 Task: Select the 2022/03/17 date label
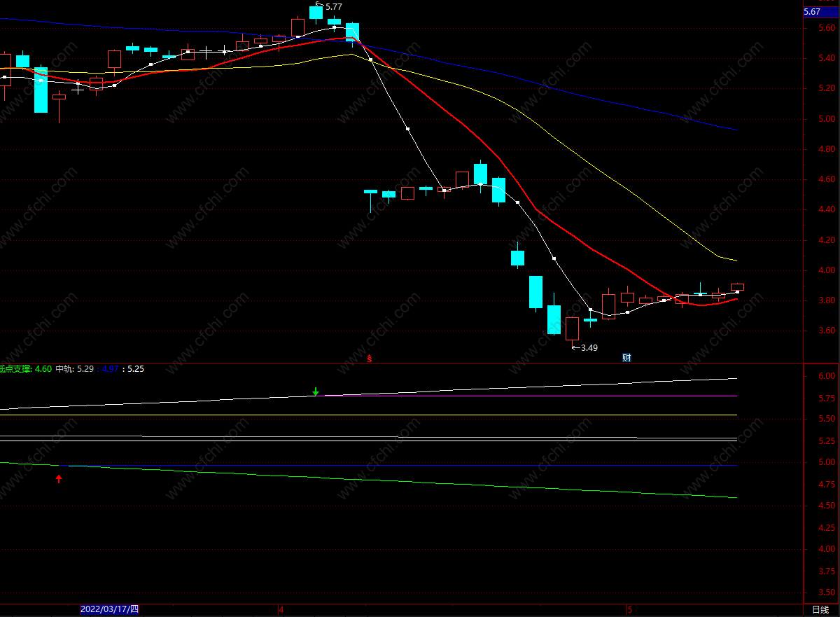point(110,609)
